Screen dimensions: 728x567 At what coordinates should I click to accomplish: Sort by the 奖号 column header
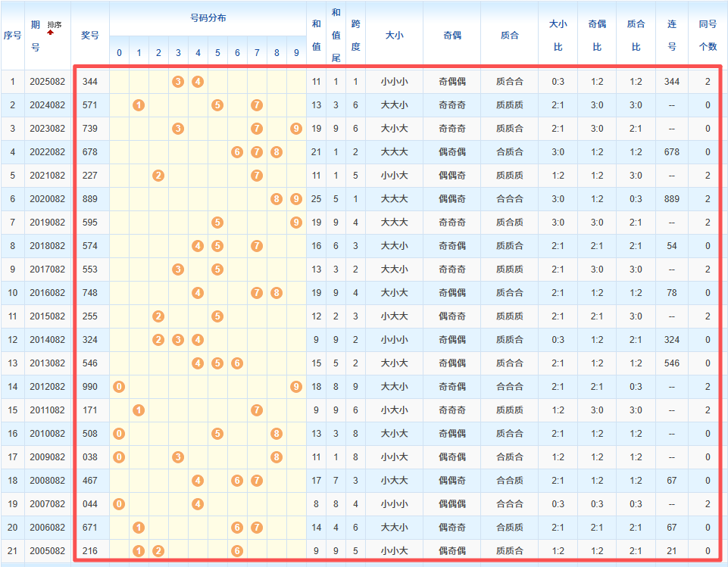[x=89, y=34]
